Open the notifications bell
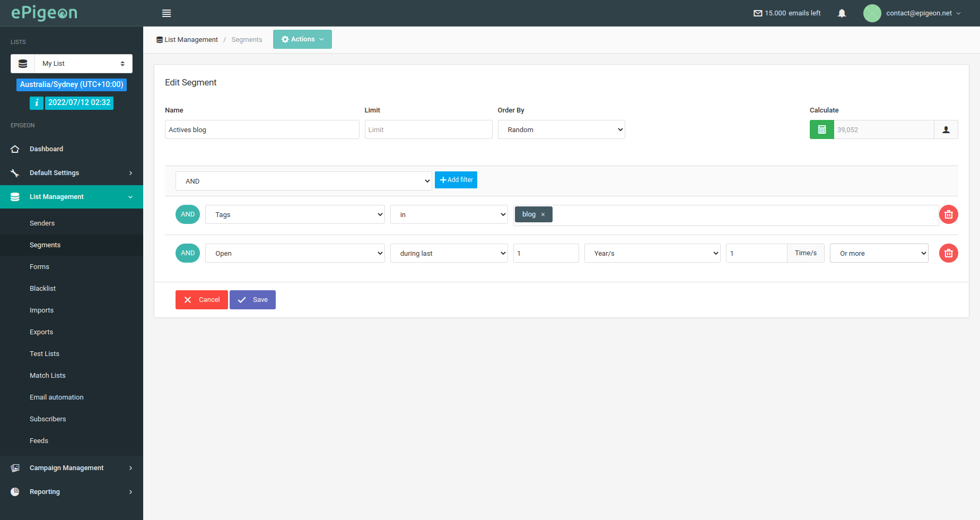 pyautogui.click(x=842, y=13)
